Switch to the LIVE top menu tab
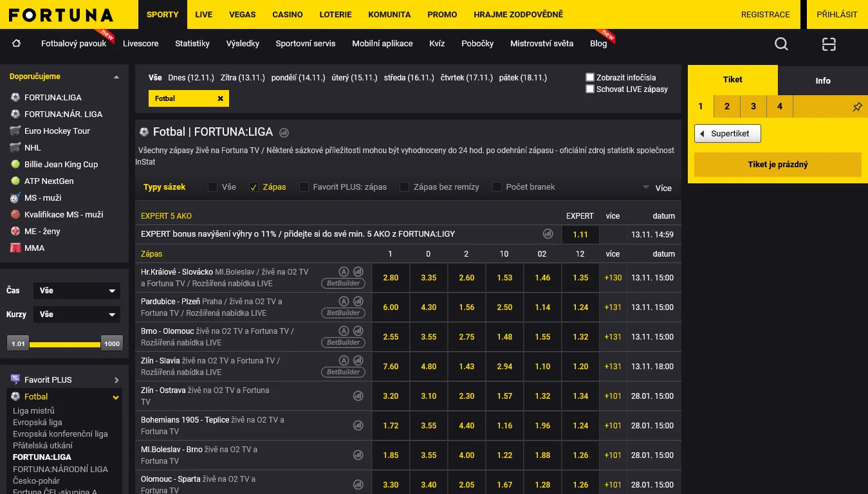The image size is (868, 494). pyautogui.click(x=203, y=14)
